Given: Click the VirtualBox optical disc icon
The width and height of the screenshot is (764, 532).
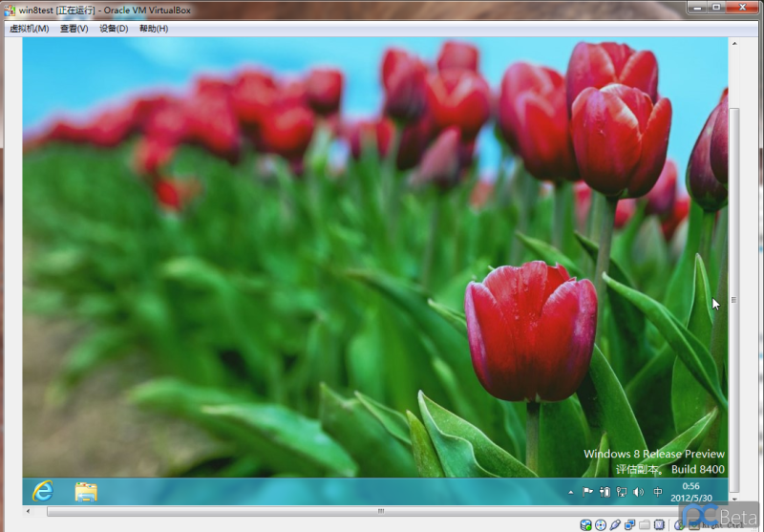Looking at the screenshot, I should pos(601,524).
